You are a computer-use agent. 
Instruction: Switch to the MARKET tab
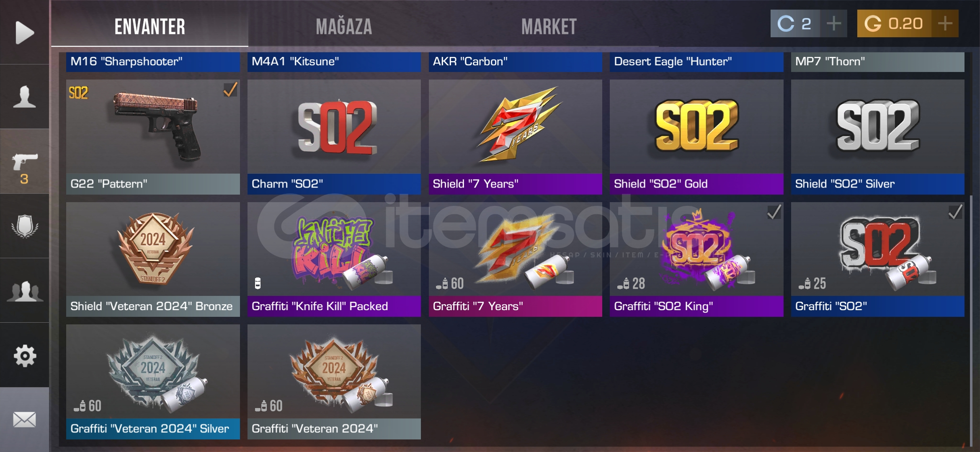[x=549, y=27]
